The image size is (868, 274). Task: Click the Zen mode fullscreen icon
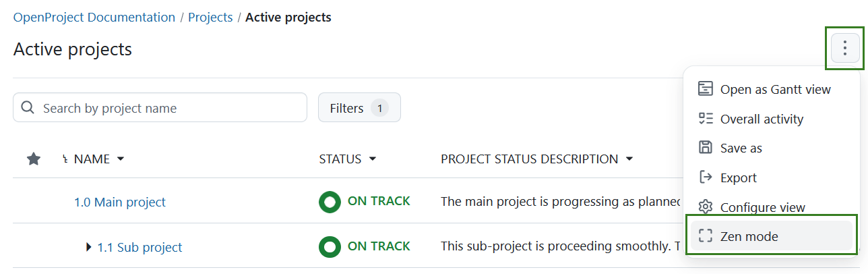[x=706, y=236]
